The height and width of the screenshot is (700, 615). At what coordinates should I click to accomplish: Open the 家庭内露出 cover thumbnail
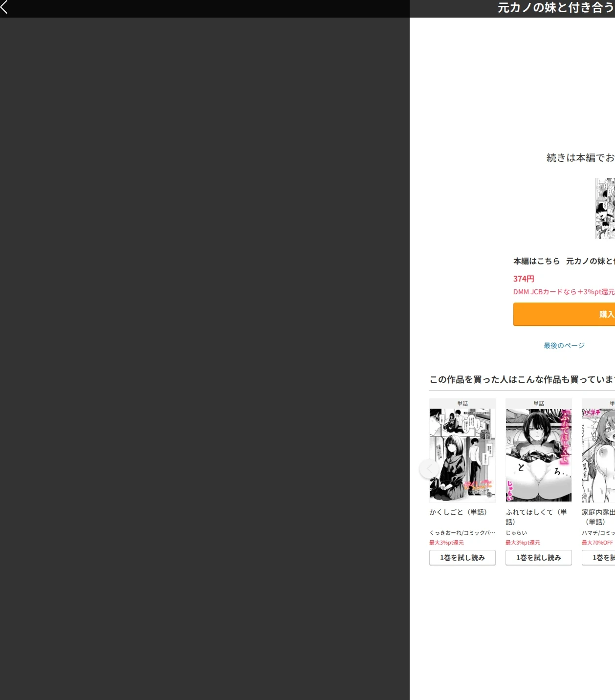click(x=598, y=455)
